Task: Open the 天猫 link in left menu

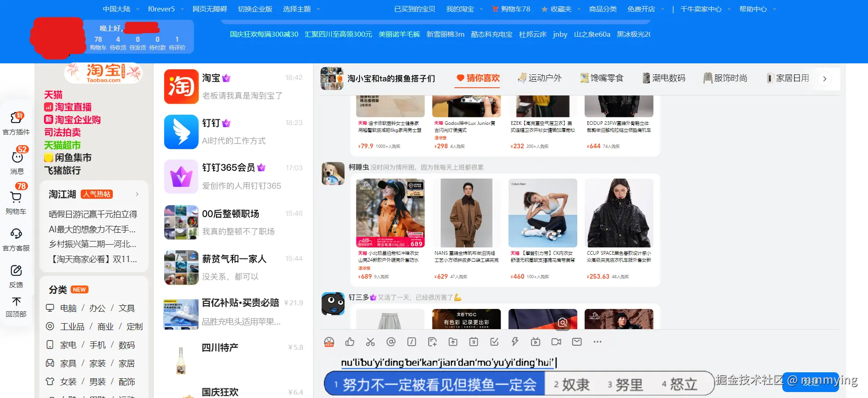Action: point(53,95)
